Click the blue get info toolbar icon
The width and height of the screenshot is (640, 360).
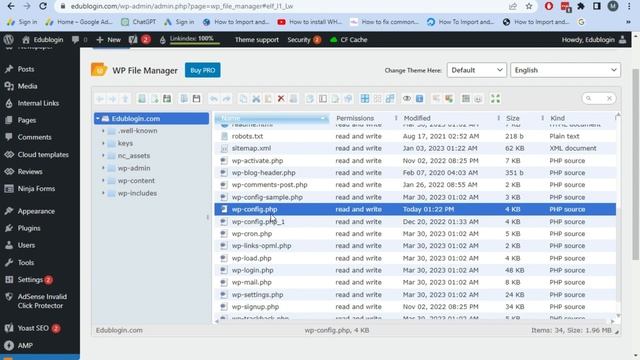click(420, 99)
